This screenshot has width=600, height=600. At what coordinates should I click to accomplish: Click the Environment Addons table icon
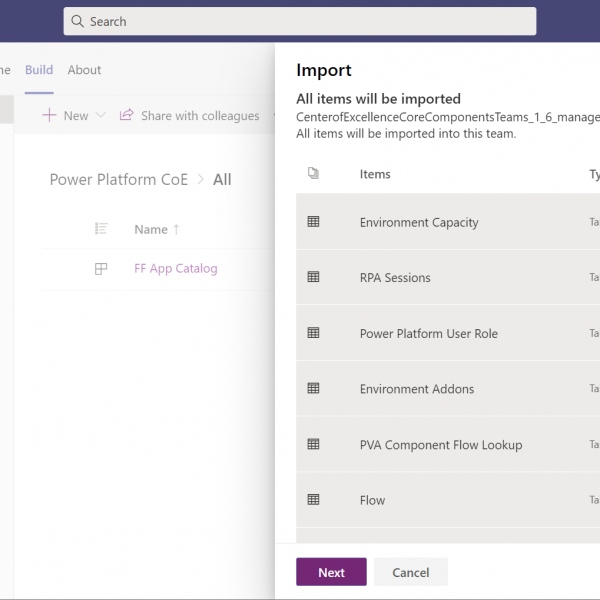point(313,388)
